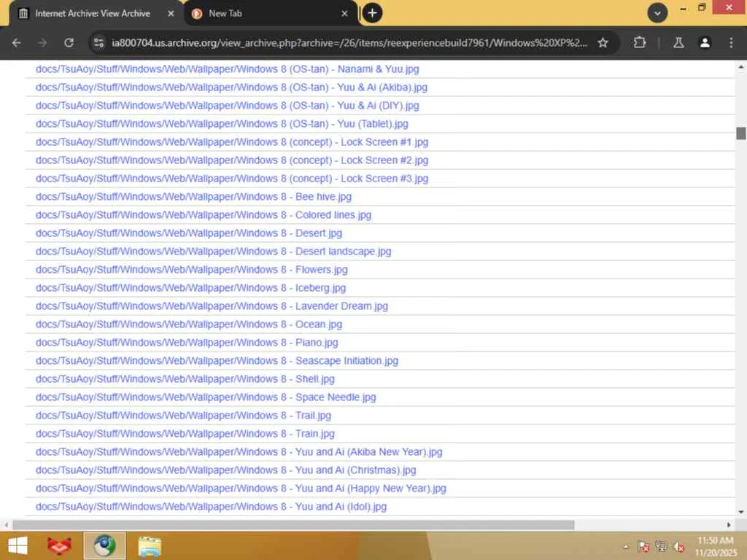Click the address bar URL field

pos(349,43)
